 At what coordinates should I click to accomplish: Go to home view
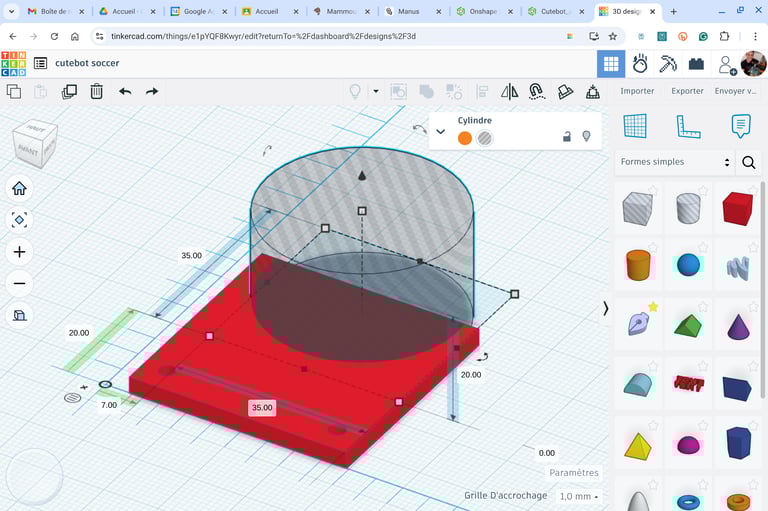click(19, 188)
